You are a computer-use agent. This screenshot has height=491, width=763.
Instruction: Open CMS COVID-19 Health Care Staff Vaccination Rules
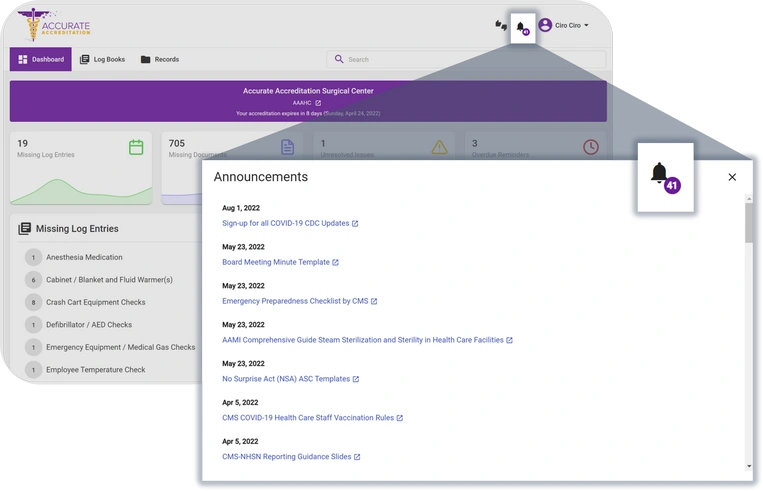coord(308,418)
